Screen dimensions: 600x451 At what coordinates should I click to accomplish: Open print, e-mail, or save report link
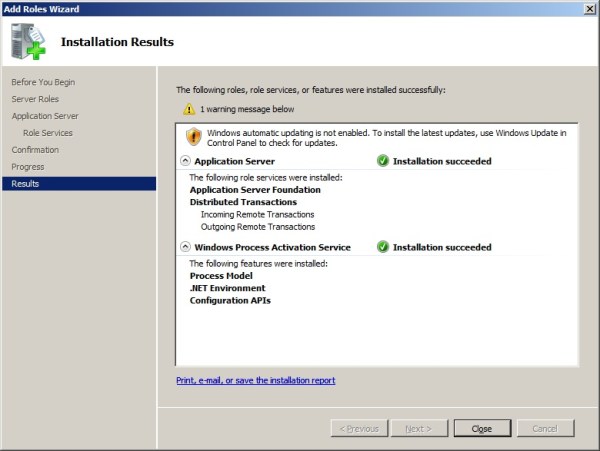click(x=255, y=380)
